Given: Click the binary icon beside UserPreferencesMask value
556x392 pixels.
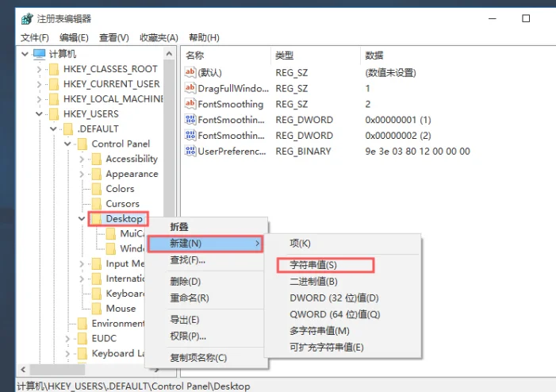Looking at the screenshot, I should point(190,151).
